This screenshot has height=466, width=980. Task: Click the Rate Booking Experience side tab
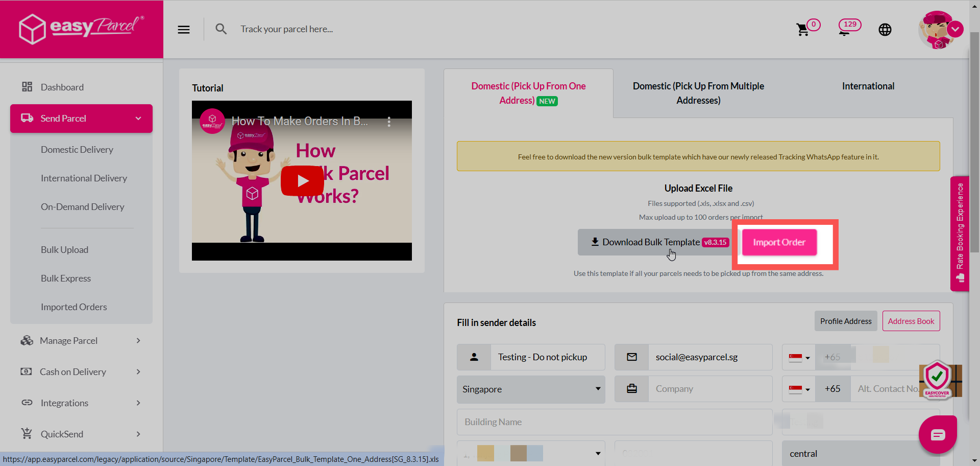(960, 234)
